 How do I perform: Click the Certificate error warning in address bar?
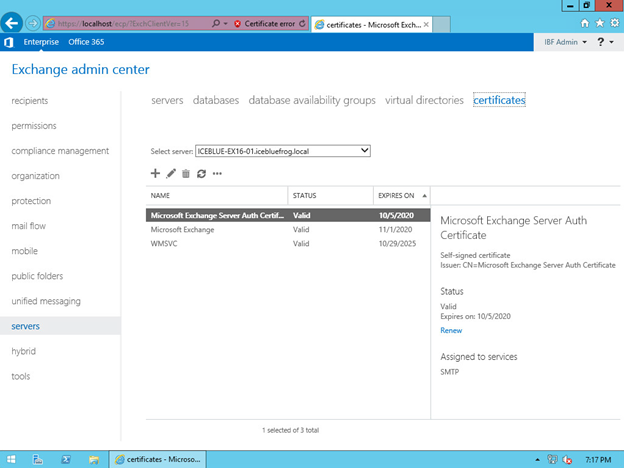pyautogui.click(x=265, y=24)
